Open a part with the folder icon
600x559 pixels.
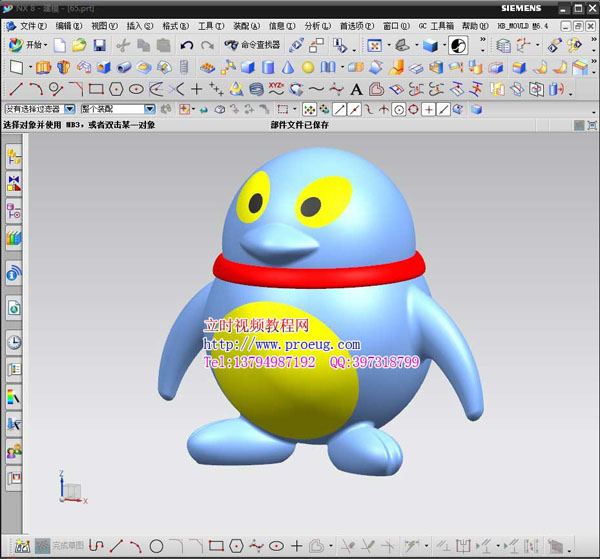pyautogui.click(x=80, y=46)
